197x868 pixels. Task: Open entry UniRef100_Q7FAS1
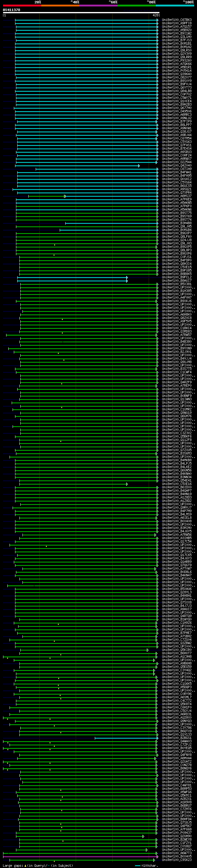(x=177, y=145)
